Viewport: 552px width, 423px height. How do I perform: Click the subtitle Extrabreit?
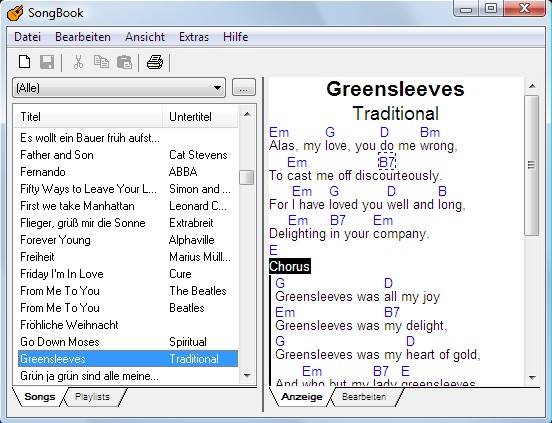tap(191, 223)
